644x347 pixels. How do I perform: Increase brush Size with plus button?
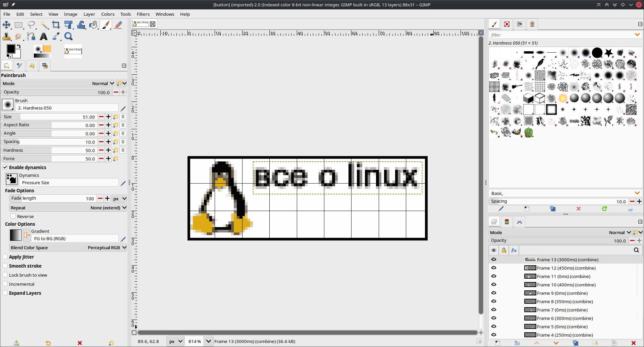coord(108,117)
